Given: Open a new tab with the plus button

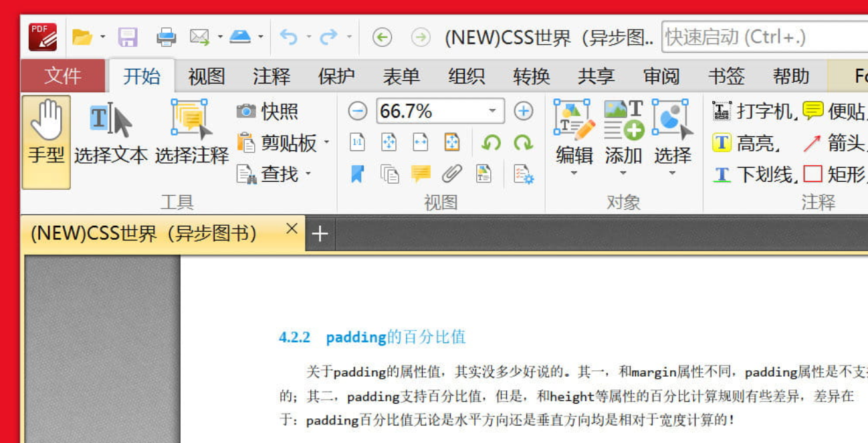Looking at the screenshot, I should pyautogui.click(x=320, y=233).
